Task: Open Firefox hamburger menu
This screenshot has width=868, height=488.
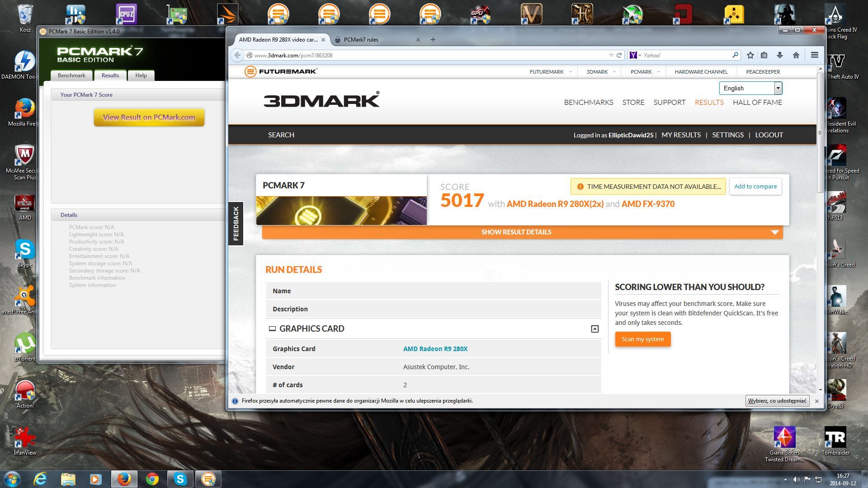Action: 815,55
